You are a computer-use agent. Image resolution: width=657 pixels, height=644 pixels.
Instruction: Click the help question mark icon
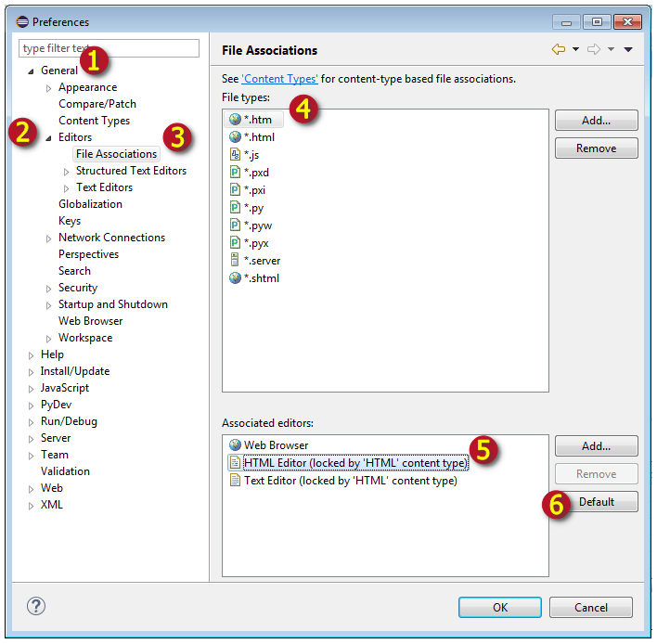36,606
